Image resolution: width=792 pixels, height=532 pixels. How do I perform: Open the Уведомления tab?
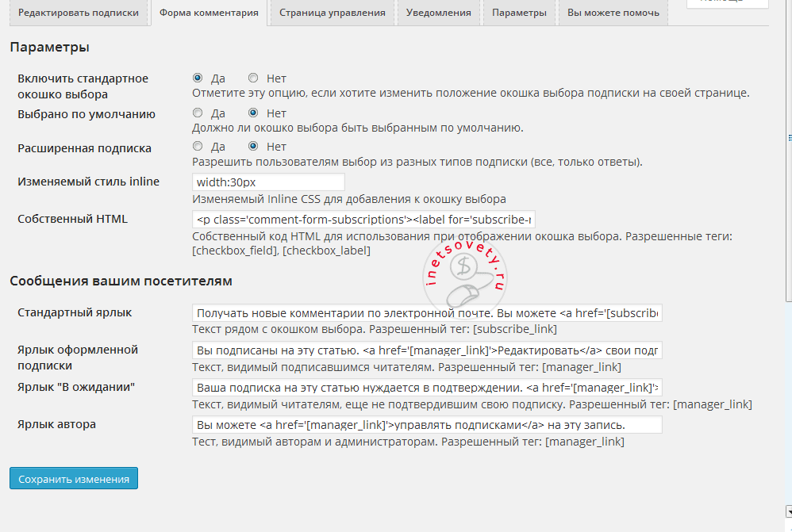437,13
